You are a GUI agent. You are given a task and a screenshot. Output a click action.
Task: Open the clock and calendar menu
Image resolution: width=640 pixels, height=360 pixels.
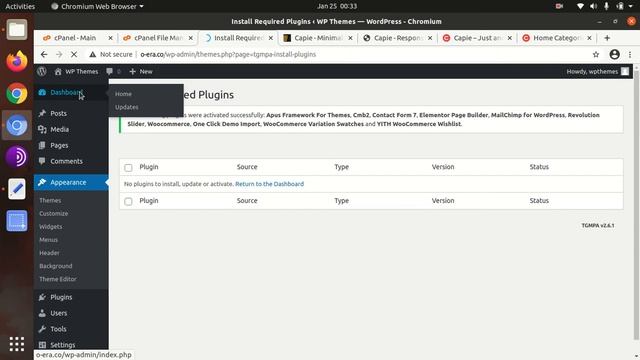coord(337,6)
